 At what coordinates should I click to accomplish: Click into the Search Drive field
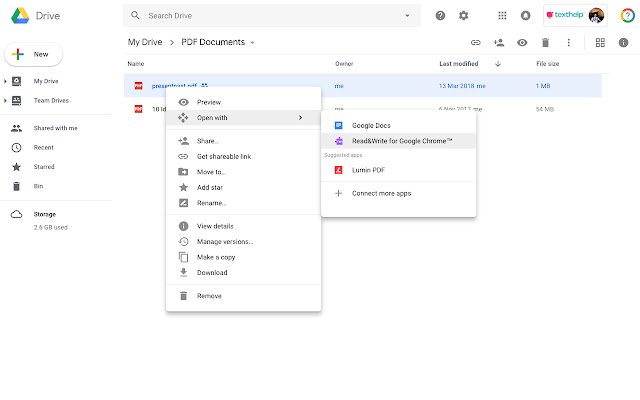[272, 16]
